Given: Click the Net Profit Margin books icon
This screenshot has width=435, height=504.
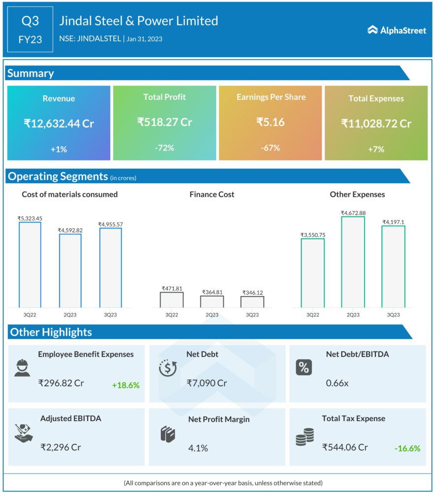Looking at the screenshot, I should pyautogui.click(x=167, y=434).
